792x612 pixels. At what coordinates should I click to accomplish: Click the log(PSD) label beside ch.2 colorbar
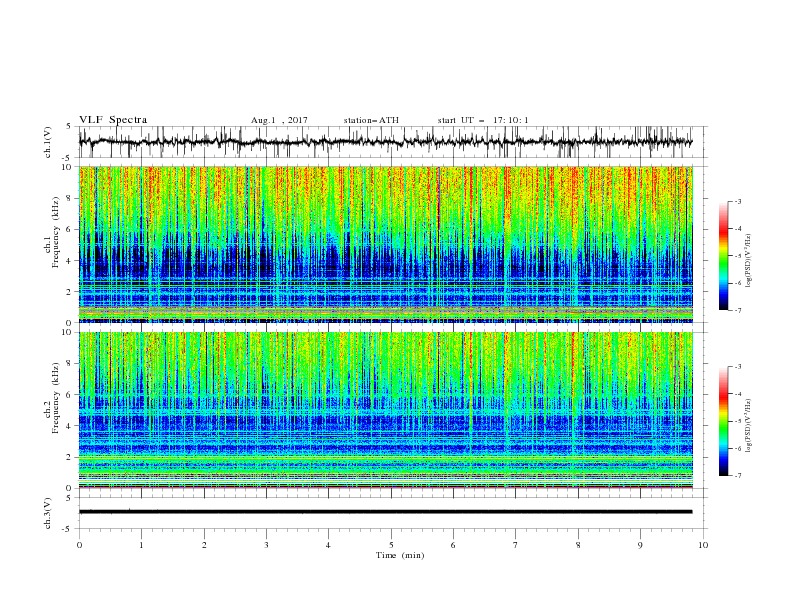[x=748, y=425]
